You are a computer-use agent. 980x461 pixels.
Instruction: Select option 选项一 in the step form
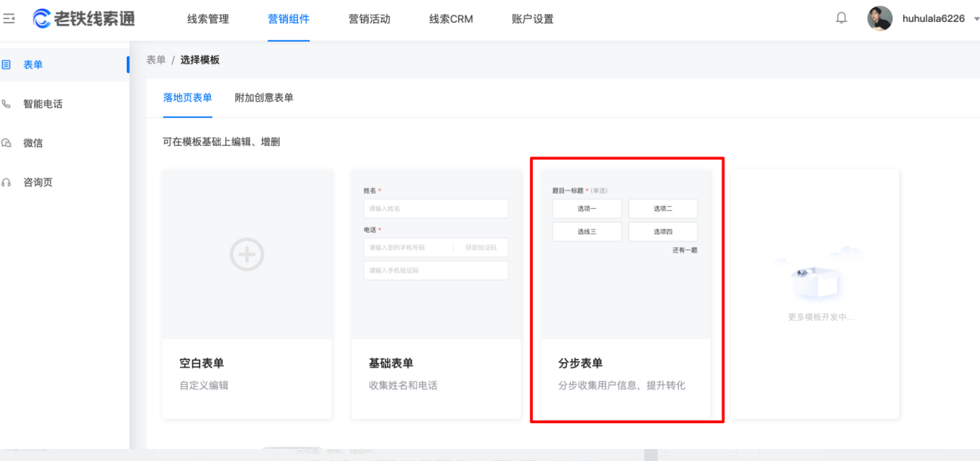pyautogui.click(x=587, y=208)
